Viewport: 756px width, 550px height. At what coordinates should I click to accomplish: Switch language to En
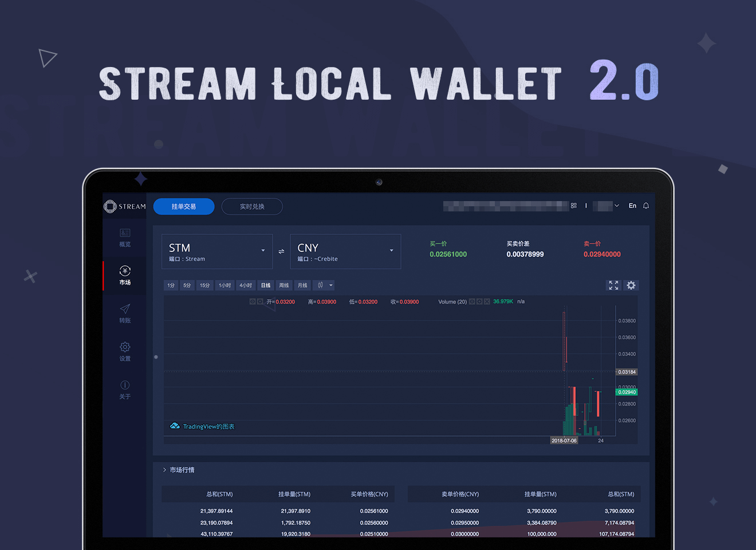[632, 206]
